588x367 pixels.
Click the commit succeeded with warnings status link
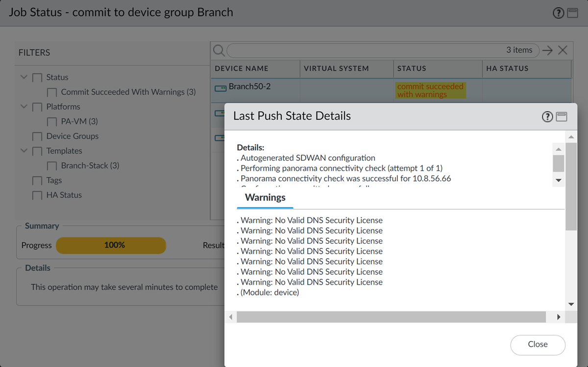[430, 90]
